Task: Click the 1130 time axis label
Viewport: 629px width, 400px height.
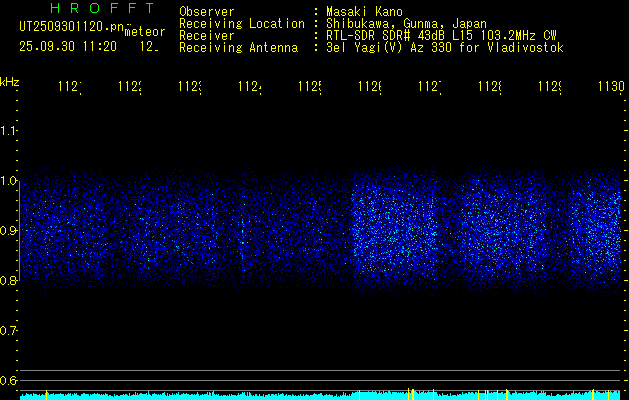Action: [611, 86]
